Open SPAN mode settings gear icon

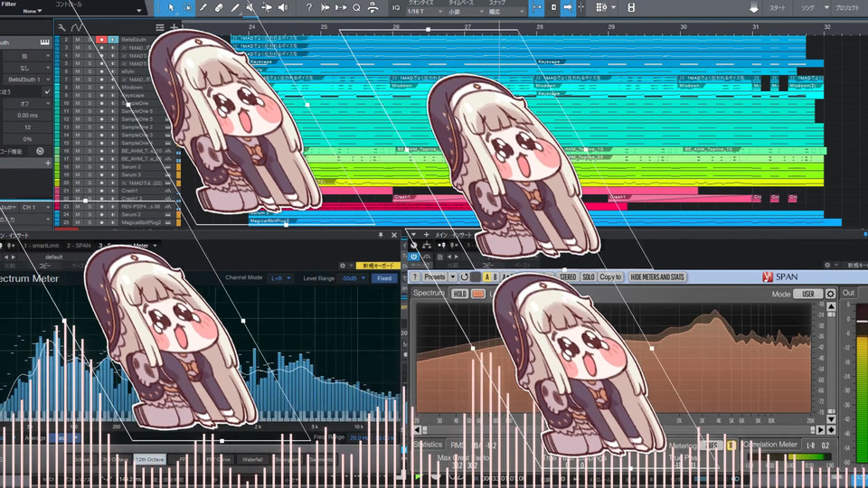coord(830,294)
